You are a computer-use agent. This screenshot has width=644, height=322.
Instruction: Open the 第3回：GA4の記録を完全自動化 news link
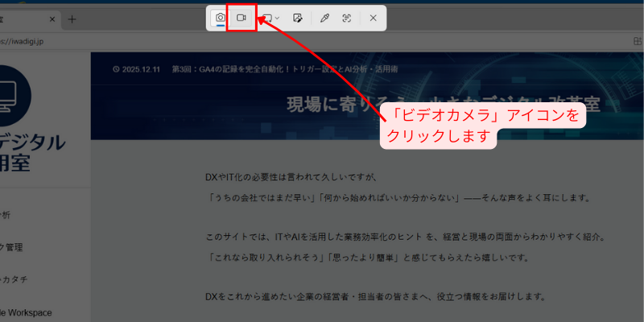click(285, 69)
